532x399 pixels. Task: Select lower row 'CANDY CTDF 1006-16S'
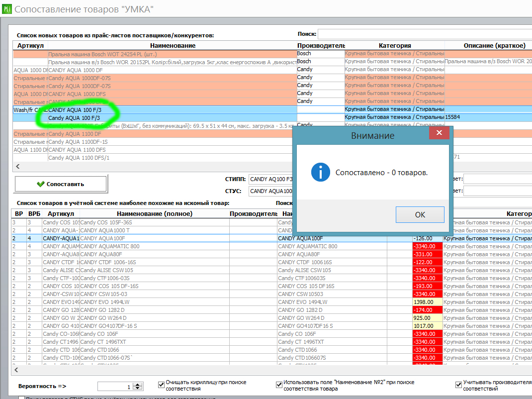coord(154,262)
